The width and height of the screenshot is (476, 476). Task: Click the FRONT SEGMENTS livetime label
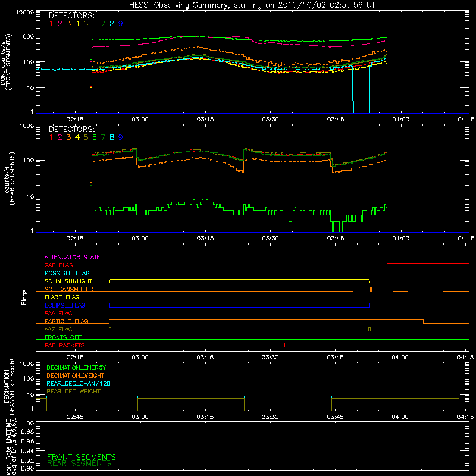click(82, 457)
